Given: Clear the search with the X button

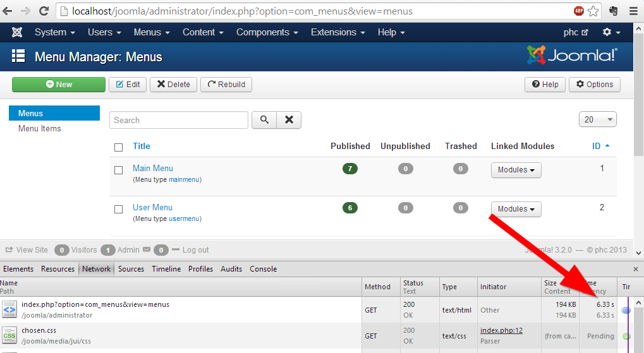Looking at the screenshot, I should [x=289, y=120].
